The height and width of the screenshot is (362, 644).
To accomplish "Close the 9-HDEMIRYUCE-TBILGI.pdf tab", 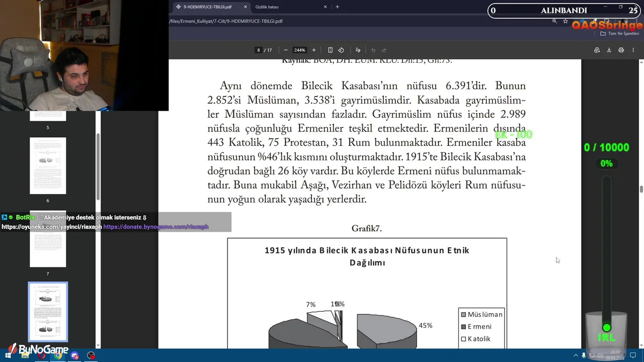I will pos(246,7).
